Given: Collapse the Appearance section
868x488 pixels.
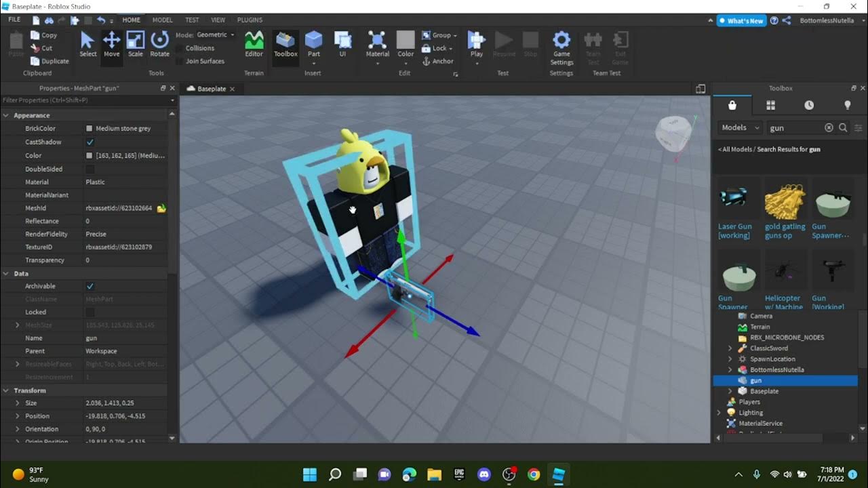Looking at the screenshot, I should [6, 116].
